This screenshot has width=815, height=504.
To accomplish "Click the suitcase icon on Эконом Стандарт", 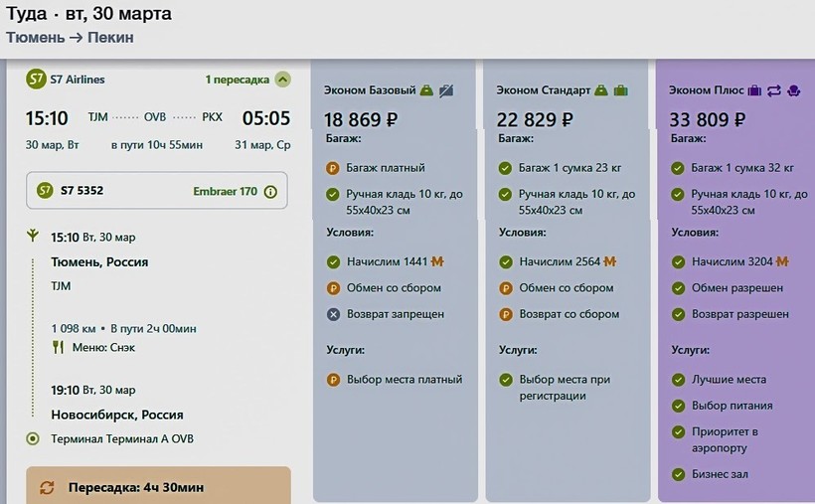I will coord(620,90).
